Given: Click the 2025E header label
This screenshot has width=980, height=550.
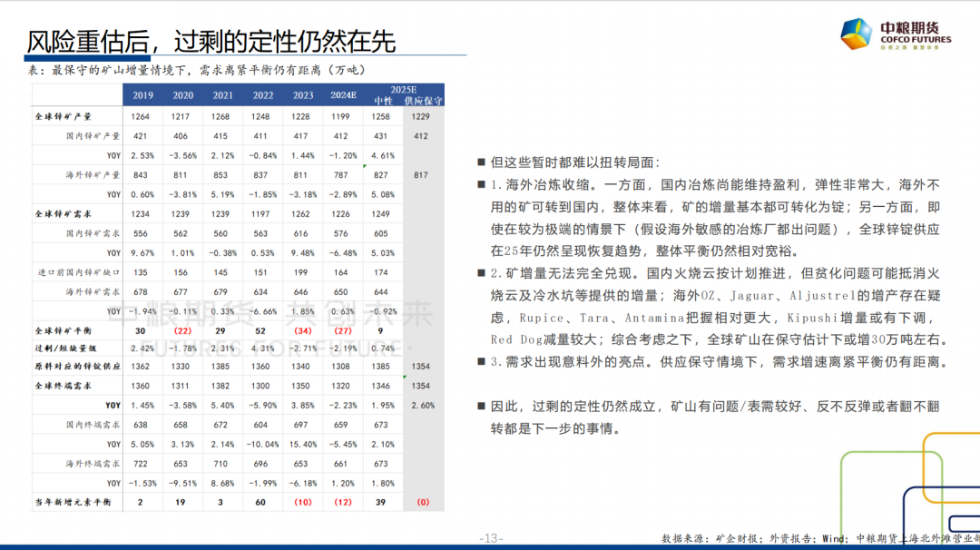Looking at the screenshot, I should 403,90.
